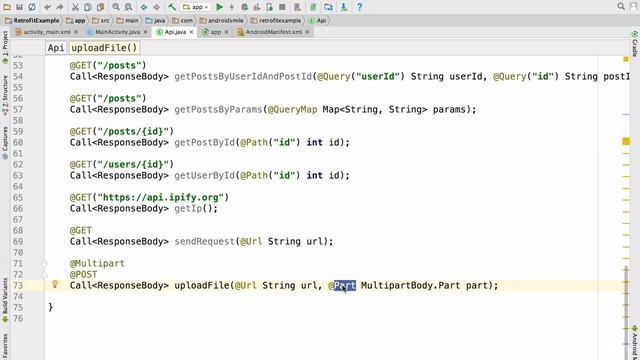This screenshot has height=360, width=640.
Task: Open the Gradle tool window
Action: [x=635, y=43]
